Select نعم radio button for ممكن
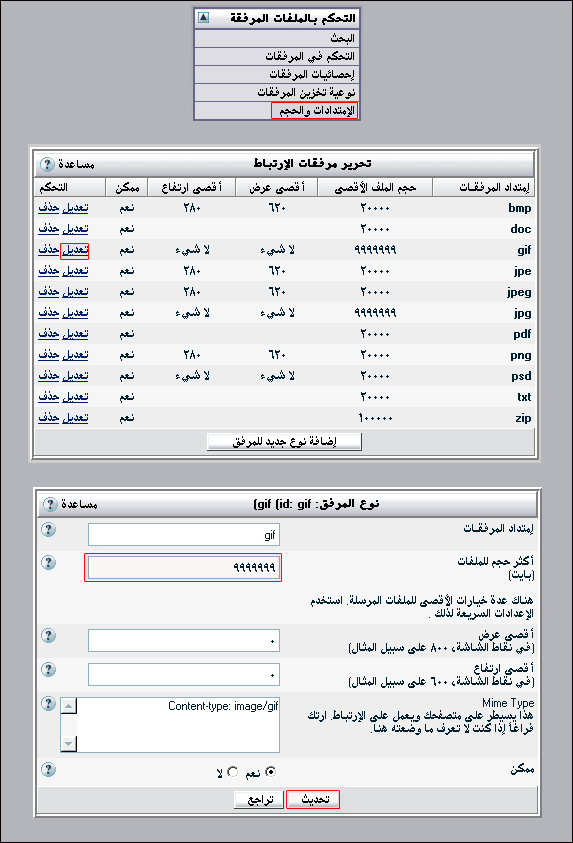The image size is (573, 843). click(x=271, y=772)
